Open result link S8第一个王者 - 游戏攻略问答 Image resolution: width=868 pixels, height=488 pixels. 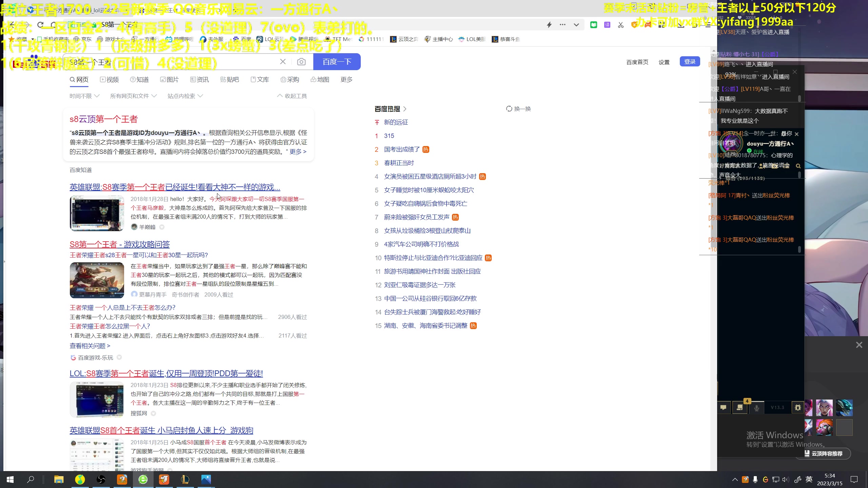pyautogui.click(x=120, y=244)
